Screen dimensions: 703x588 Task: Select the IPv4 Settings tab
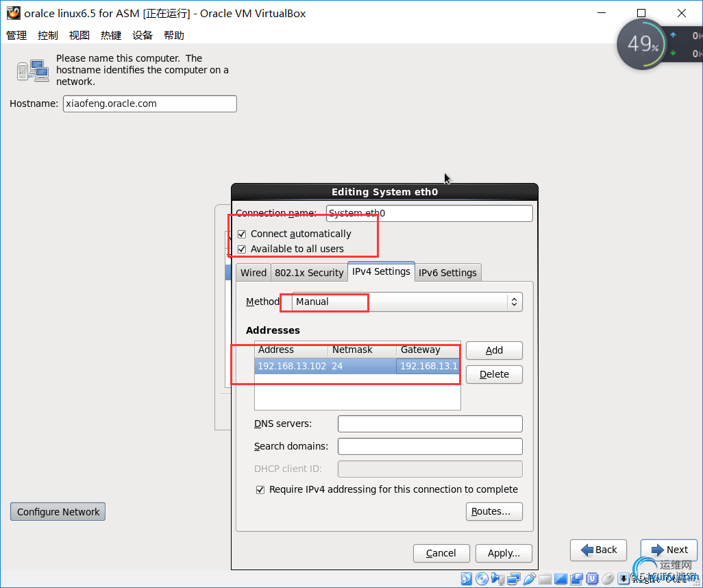tap(381, 271)
